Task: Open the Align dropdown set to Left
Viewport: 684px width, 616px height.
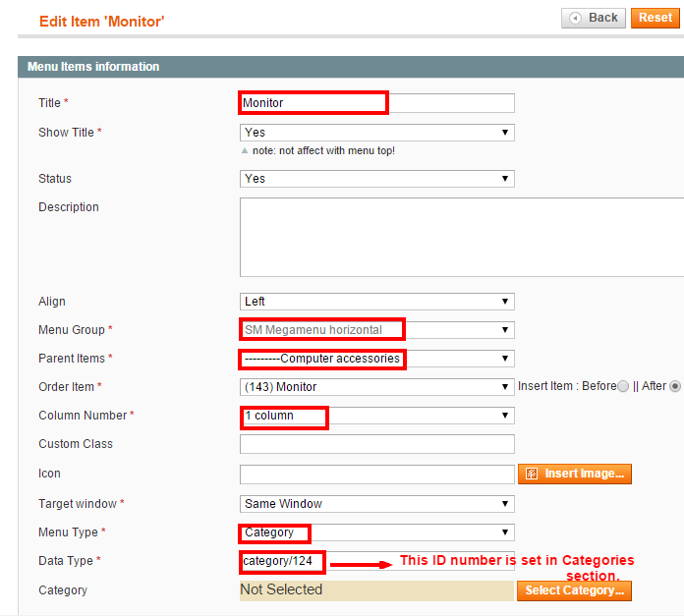Action: [x=377, y=302]
